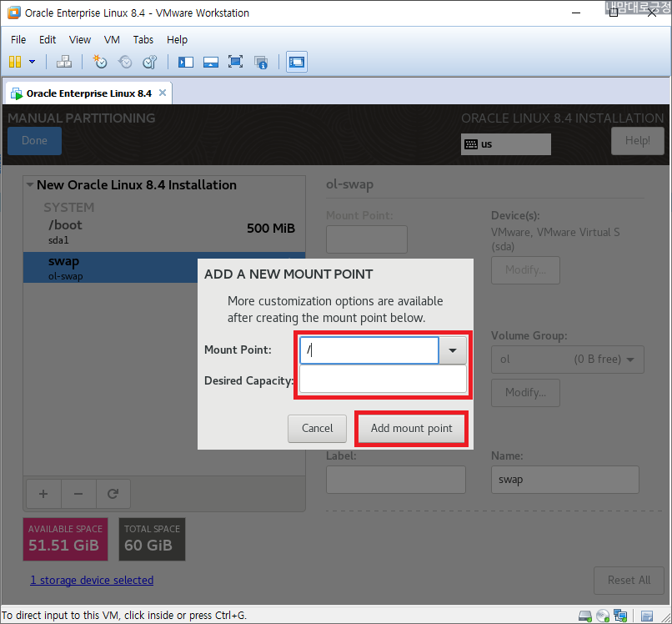Image resolution: width=672 pixels, height=624 pixels.
Task: Select the Oracle Enterprise Linux 8.4 tab
Action: [88, 93]
